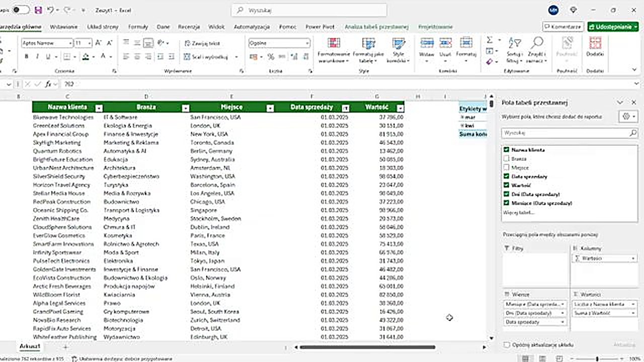Open the Dodatki add-ins icon
The height and width of the screenshot is (362, 644).
pos(595,46)
